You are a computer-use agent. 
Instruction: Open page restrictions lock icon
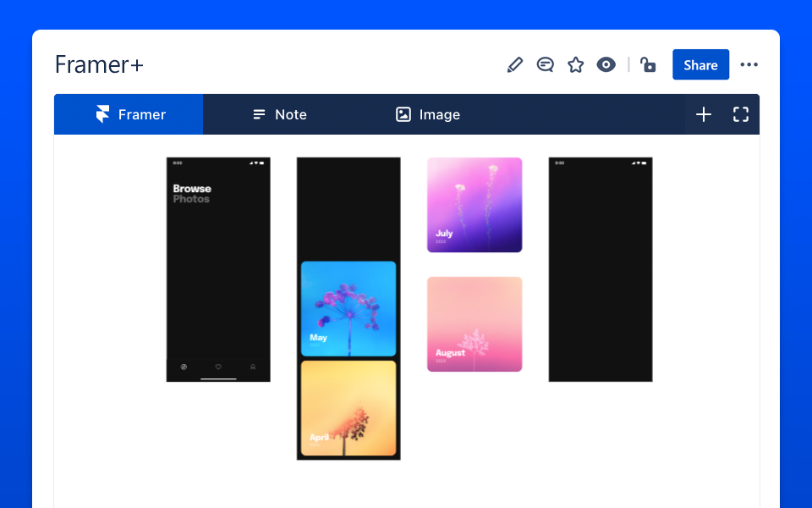648,65
